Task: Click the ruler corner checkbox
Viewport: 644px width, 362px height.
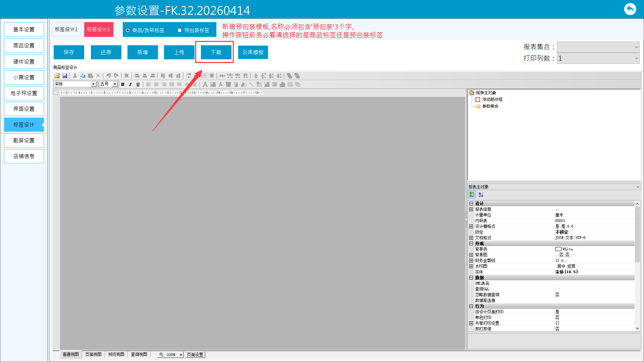Action: pos(56,93)
